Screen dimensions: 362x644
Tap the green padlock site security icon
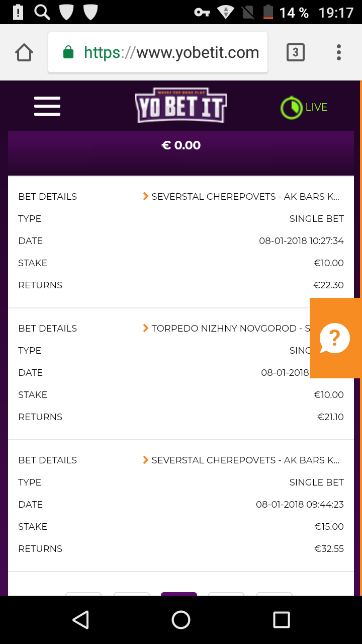(x=68, y=52)
